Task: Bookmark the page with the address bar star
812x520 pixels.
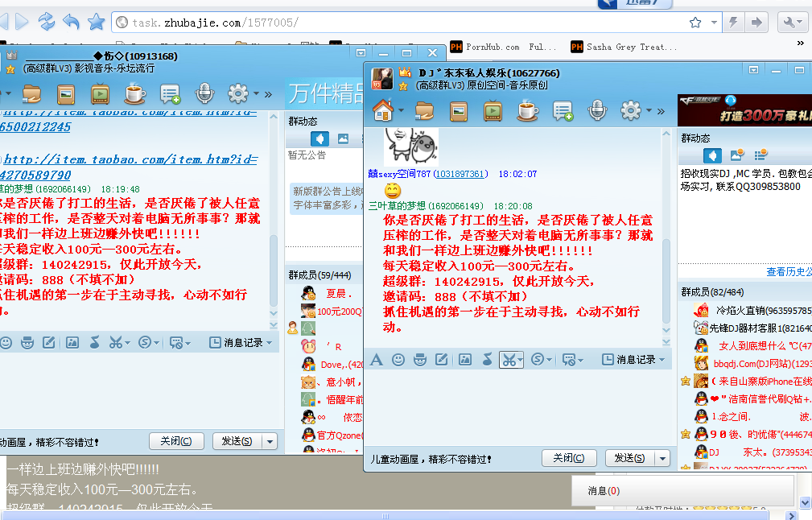Action: (x=695, y=23)
